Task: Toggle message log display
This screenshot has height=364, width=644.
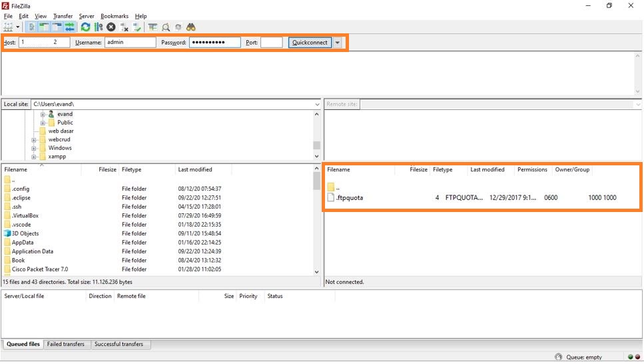Action: 31,27
